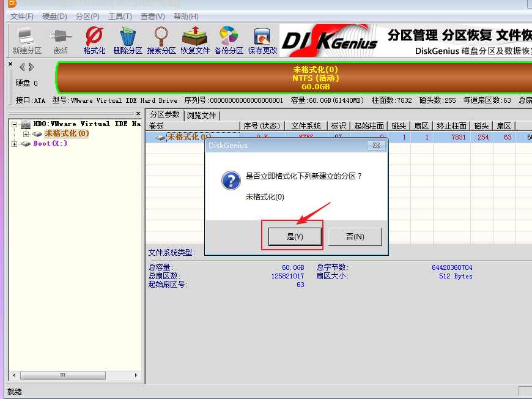532x399 pixels.
Task: Click the previous disk left arrow
Action: tap(22, 67)
